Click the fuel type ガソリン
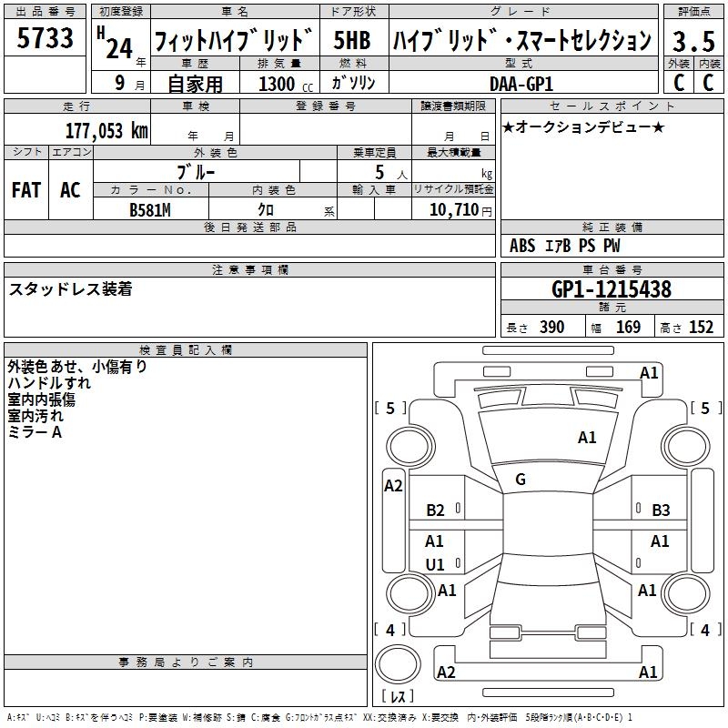 (x=353, y=83)
